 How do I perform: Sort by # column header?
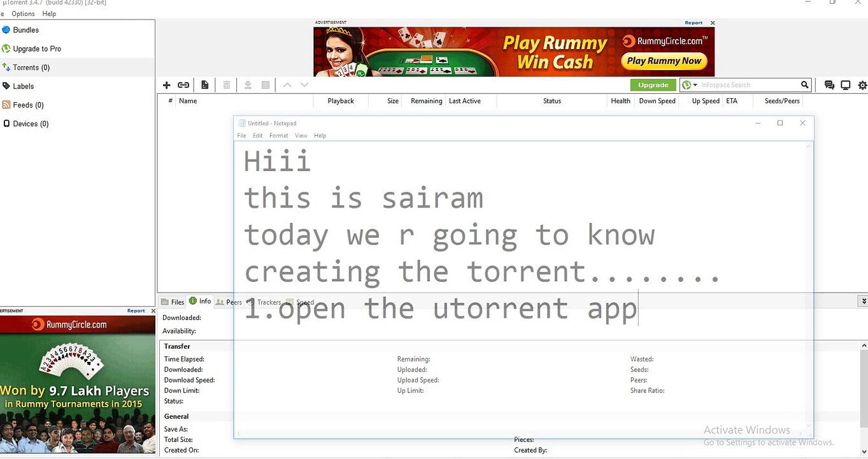[170, 101]
